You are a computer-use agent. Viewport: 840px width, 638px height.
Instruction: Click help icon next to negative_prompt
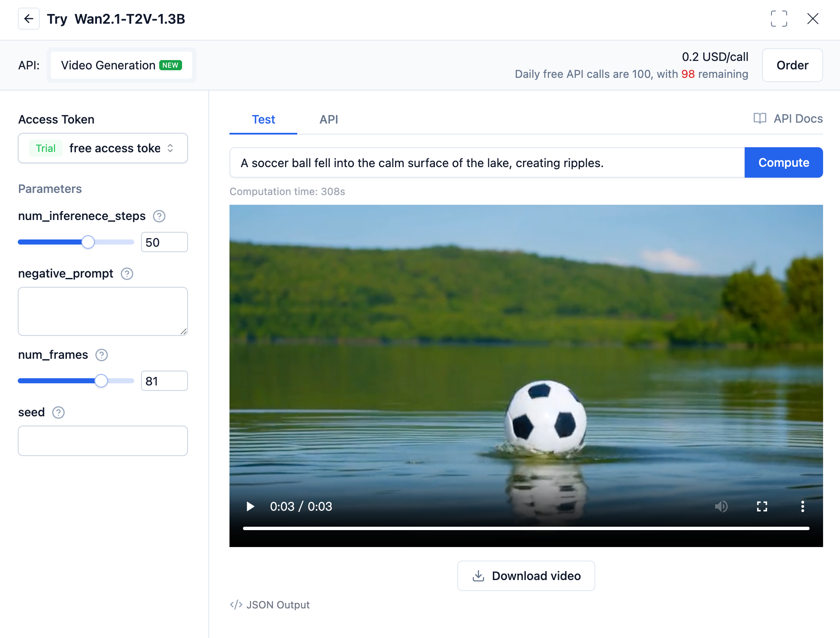click(127, 274)
